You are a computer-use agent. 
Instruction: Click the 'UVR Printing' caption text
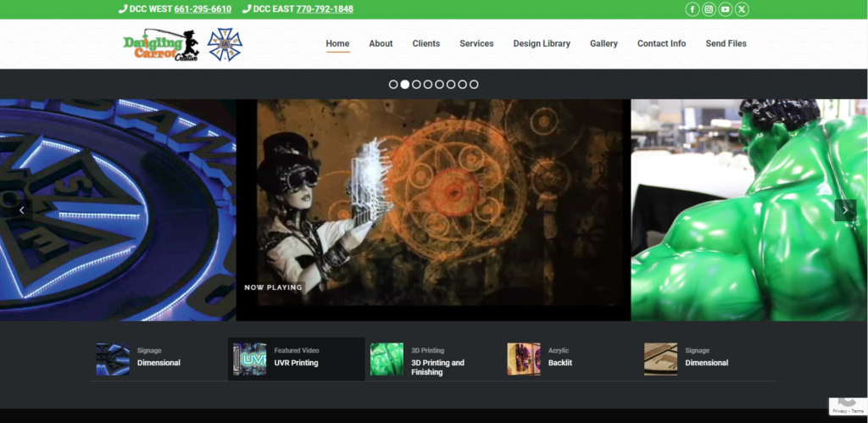point(296,363)
